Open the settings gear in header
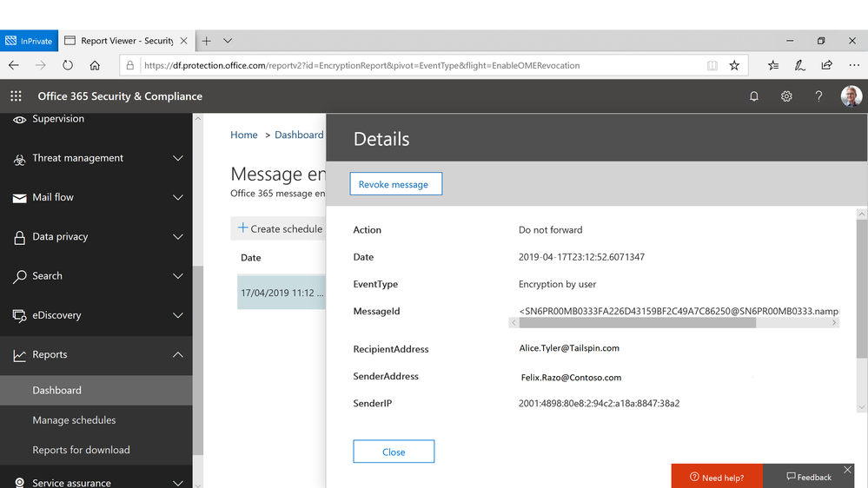868x488 pixels. (x=786, y=96)
